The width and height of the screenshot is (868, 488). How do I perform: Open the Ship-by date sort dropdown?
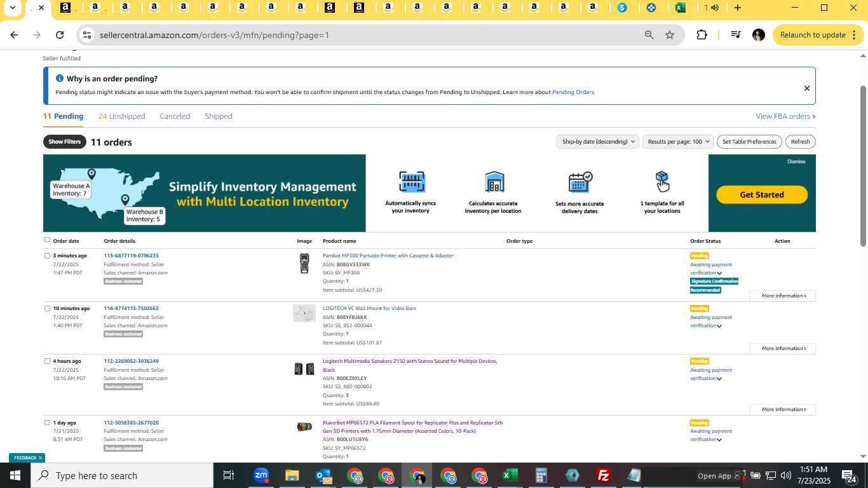click(597, 142)
